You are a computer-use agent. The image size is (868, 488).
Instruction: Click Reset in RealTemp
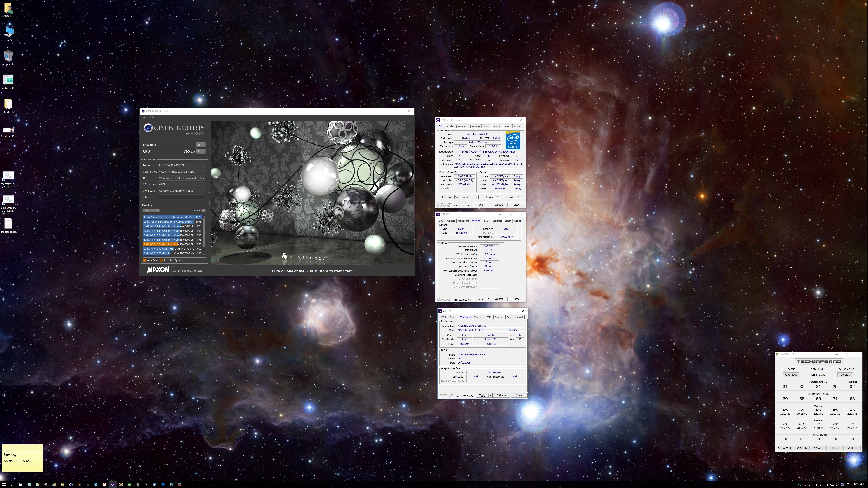[835, 448]
